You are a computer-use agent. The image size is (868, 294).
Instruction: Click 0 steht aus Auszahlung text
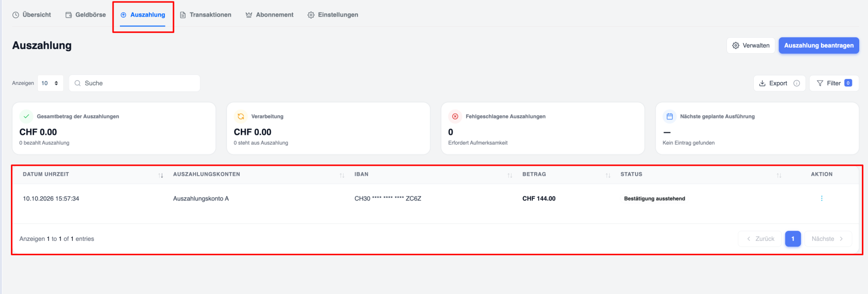261,143
